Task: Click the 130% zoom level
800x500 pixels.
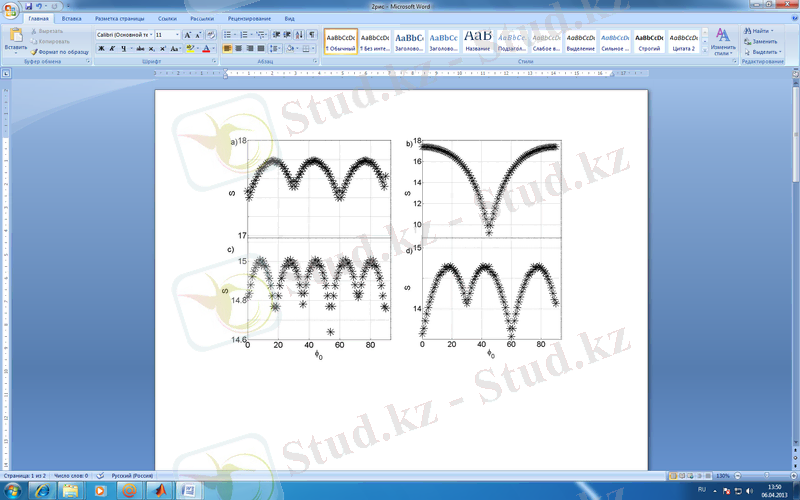Action: (x=722, y=476)
